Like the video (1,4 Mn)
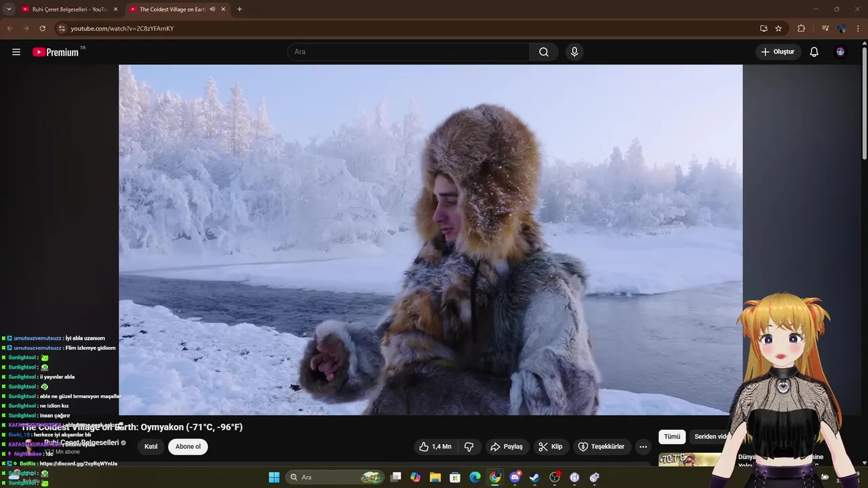Viewport: 868px width, 488px height. point(435,447)
